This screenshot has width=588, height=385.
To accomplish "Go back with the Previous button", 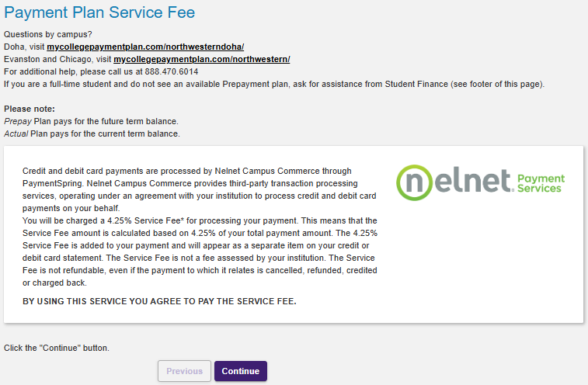I will point(185,371).
